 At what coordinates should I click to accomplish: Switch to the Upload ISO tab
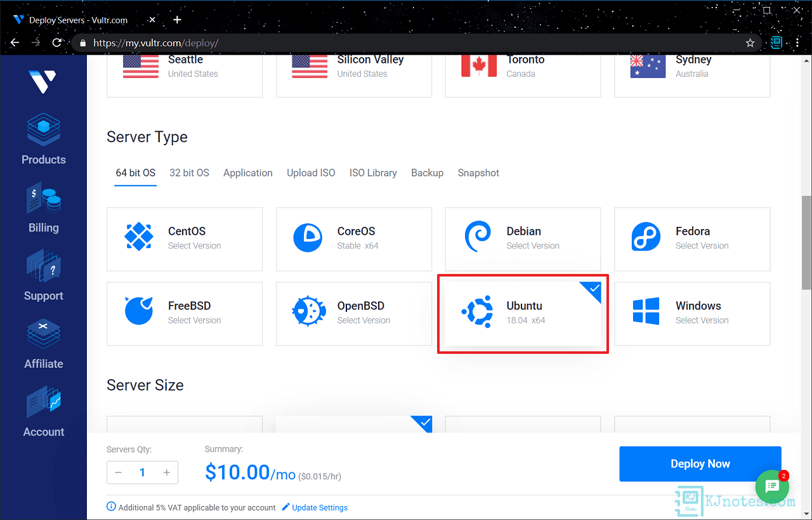pos(311,172)
